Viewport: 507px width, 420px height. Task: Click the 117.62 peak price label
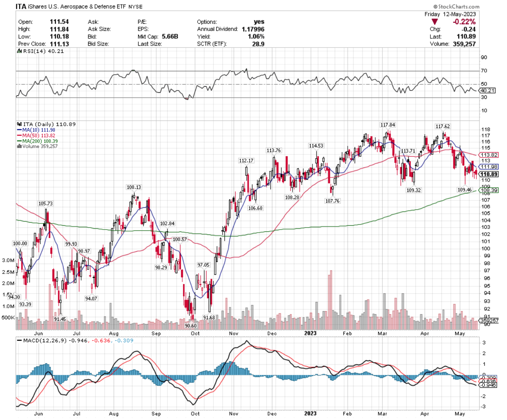tap(443, 126)
